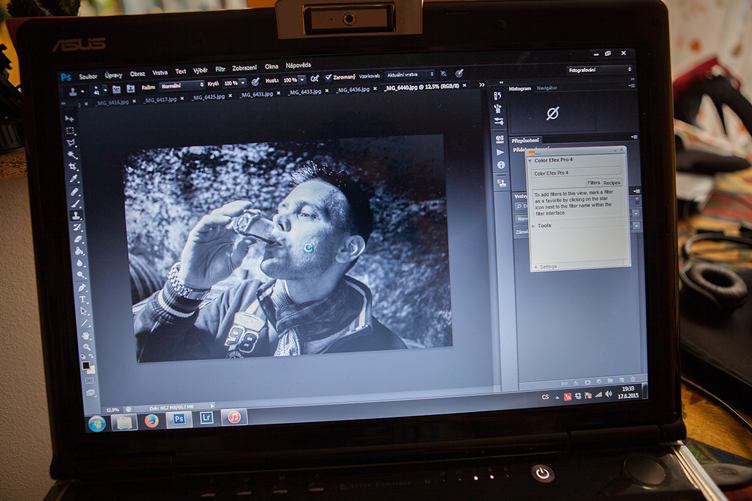Select the Eraser tool
This screenshot has width=752, height=501.
pyautogui.click(x=78, y=239)
